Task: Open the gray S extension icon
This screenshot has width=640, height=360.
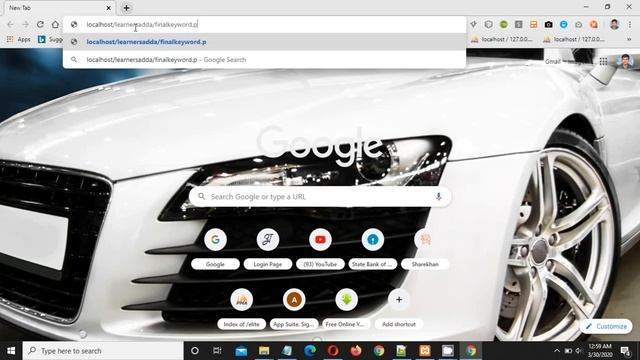Action: [518, 24]
